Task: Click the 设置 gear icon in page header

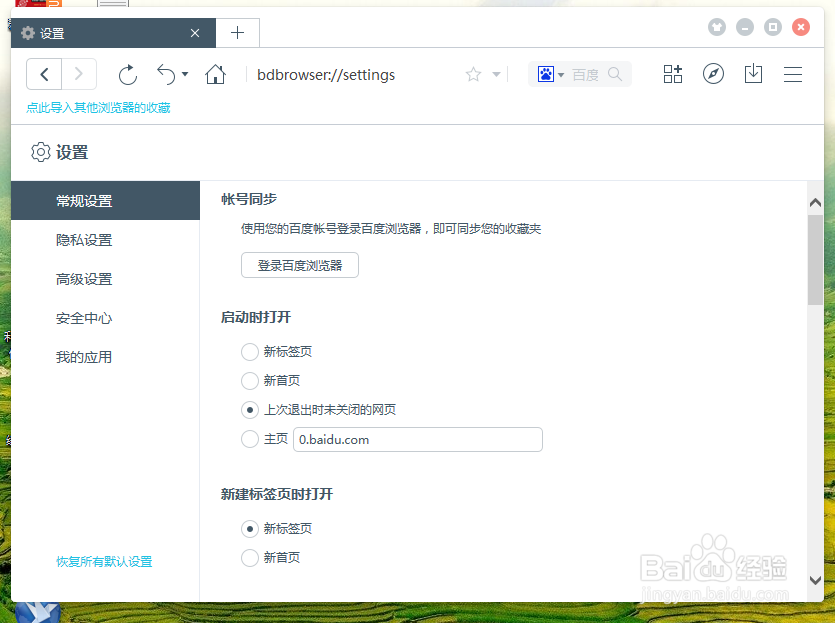Action: (x=40, y=152)
